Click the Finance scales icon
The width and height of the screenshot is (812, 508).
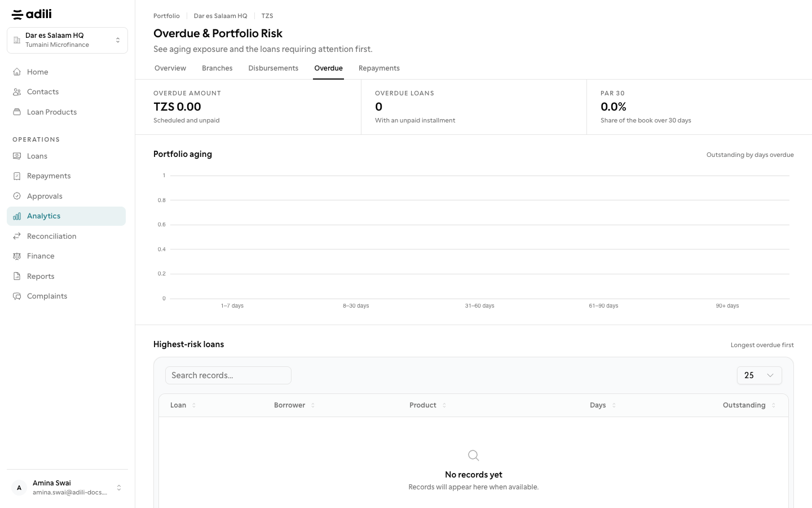coord(17,256)
